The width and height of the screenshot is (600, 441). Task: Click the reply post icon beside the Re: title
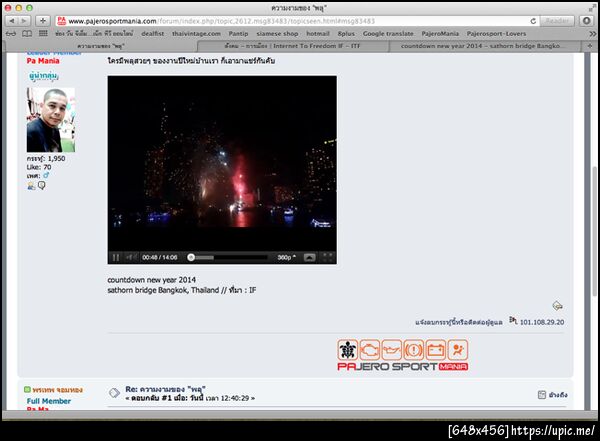[x=114, y=393]
